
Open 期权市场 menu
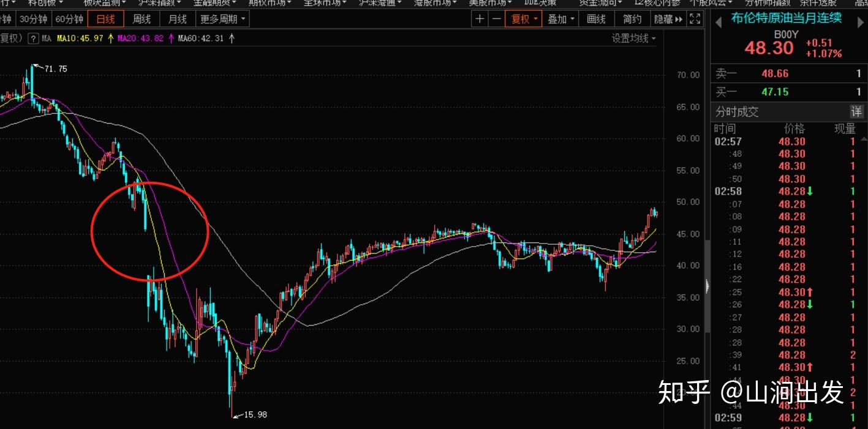[x=270, y=2]
